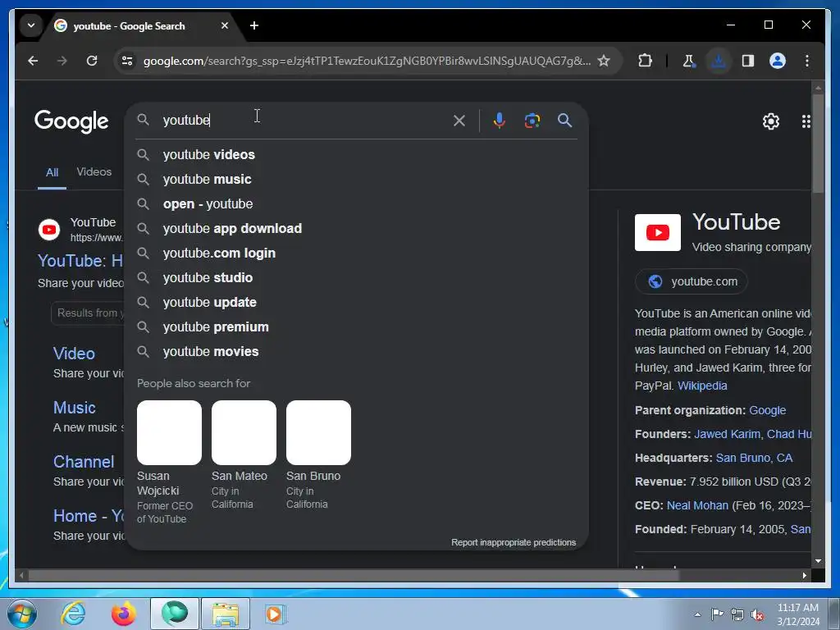Launch Internet Explorer from taskbar
Viewport: 840px width, 630px height.
point(73,614)
